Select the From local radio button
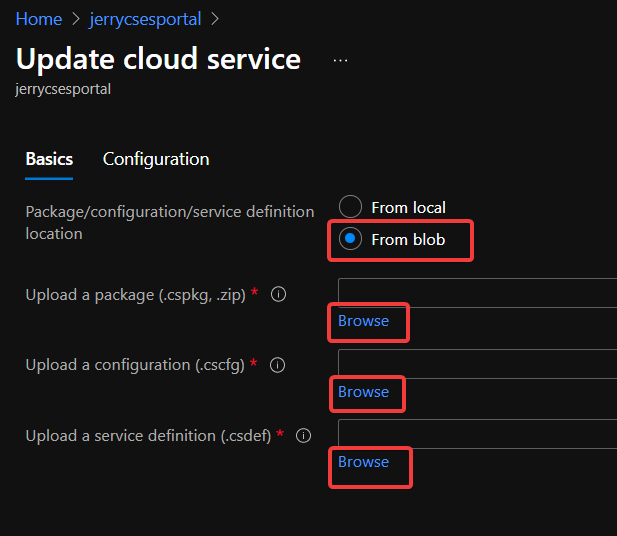 click(350, 207)
